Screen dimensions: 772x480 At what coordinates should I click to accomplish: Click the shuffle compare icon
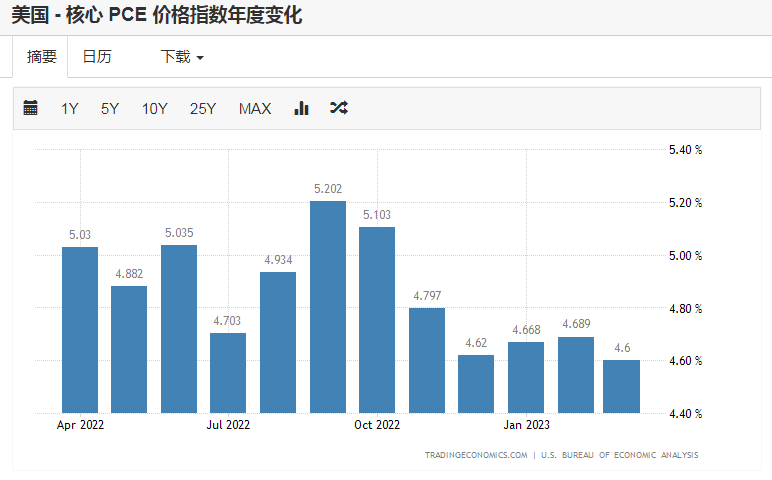339,108
